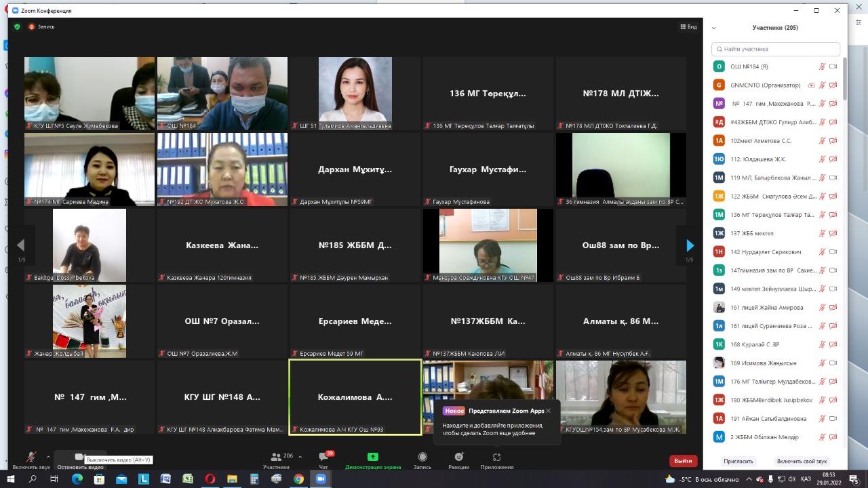Click the Пригласить invite button
Viewport: 868px width, 488px height.
[x=738, y=461]
